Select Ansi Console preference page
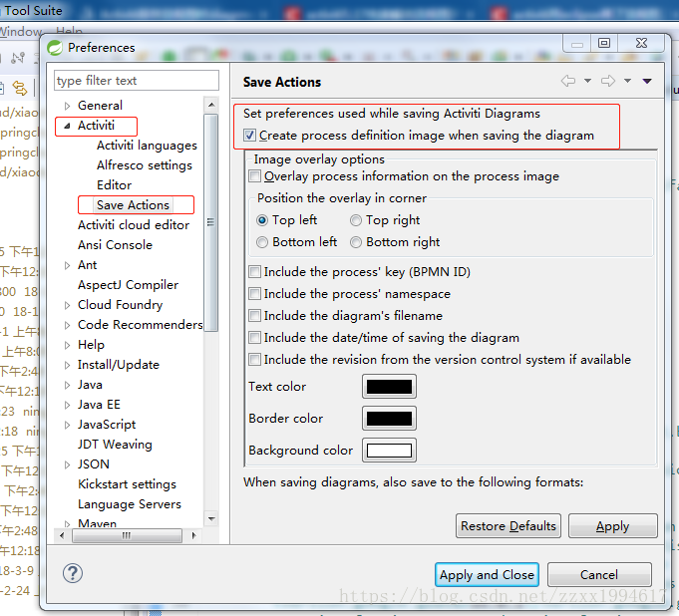The height and width of the screenshot is (616, 679). pyautogui.click(x=115, y=245)
